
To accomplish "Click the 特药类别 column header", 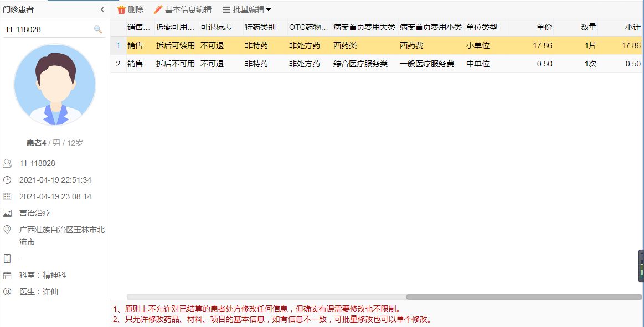I will click(265, 28).
